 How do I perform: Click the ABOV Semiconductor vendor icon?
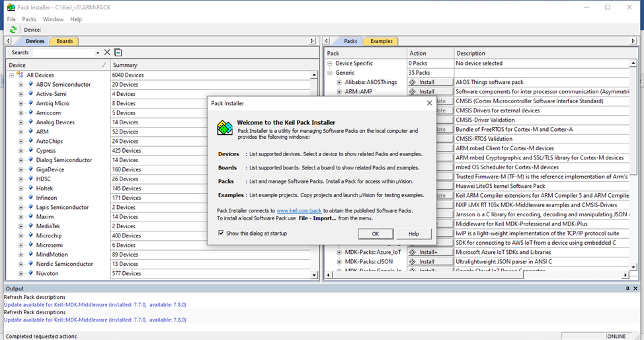pyautogui.click(x=30, y=84)
